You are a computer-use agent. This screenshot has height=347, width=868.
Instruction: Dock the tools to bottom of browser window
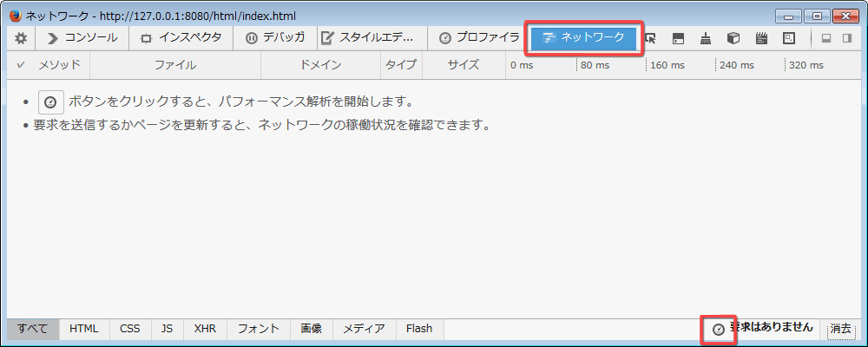[x=827, y=38]
